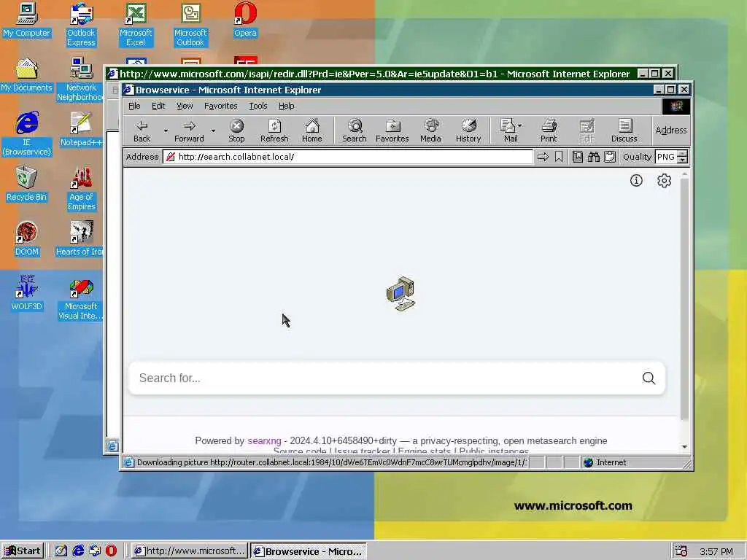Viewport: 747px width, 560px height.
Task: Click the Mail toolbar icon
Action: pyautogui.click(x=509, y=131)
